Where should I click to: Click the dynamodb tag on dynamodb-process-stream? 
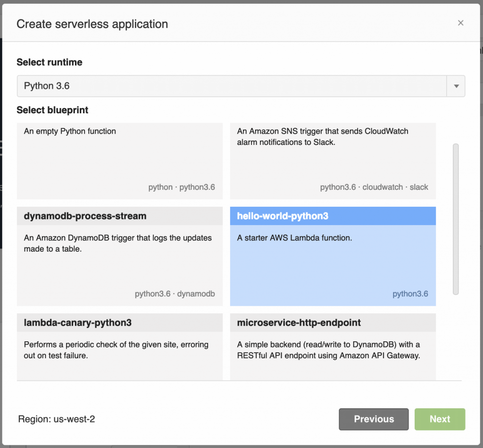(x=196, y=294)
